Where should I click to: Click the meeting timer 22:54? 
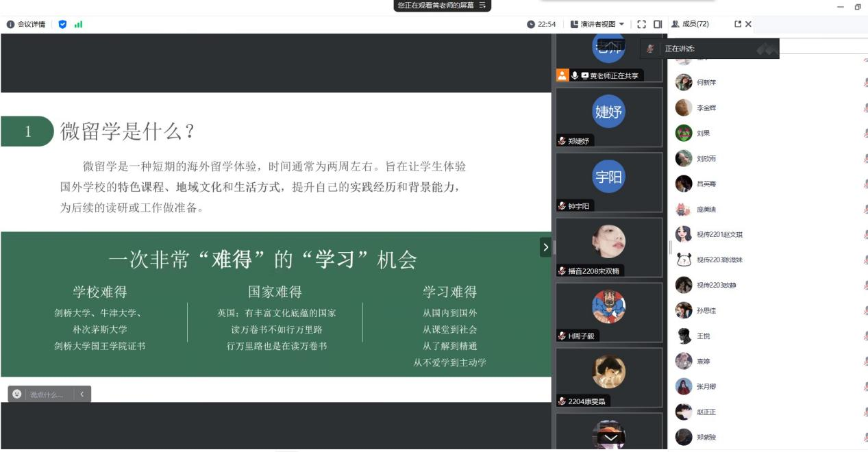coord(542,25)
